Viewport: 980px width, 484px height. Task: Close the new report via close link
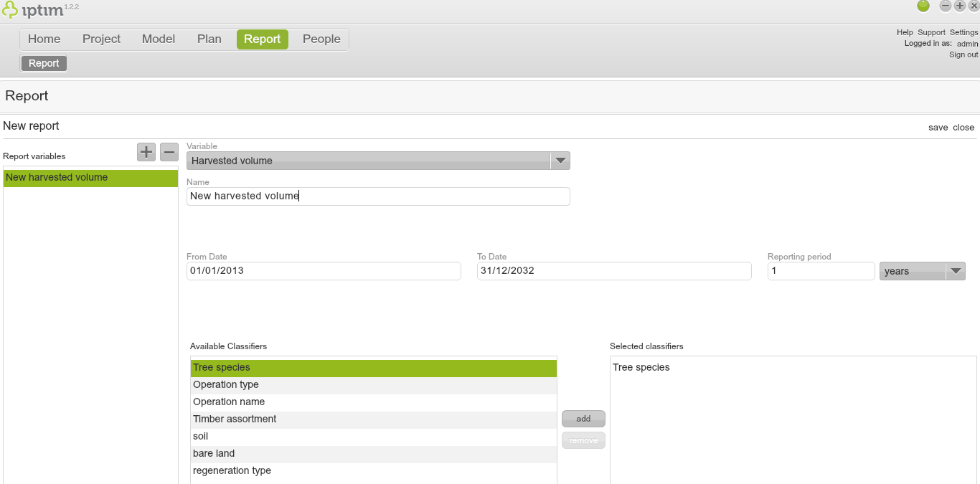pyautogui.click(x=963, y=128)
